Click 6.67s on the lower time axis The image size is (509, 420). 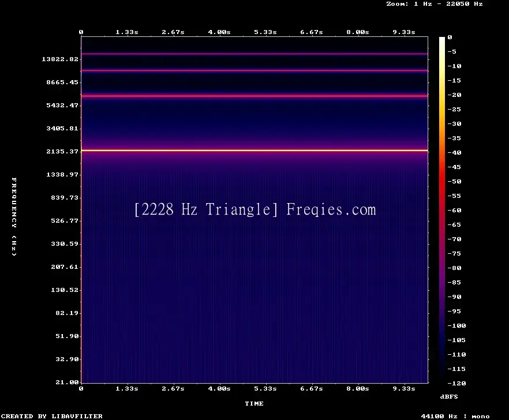click(x=311, y=388)
